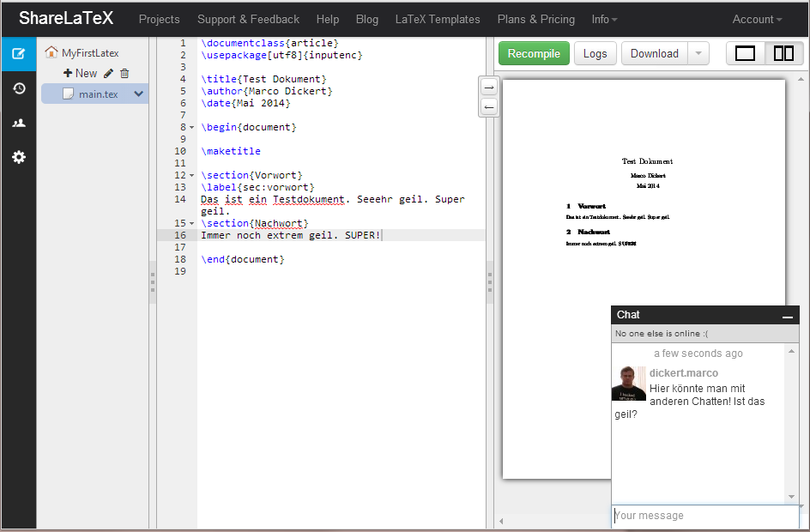Rename the project using the pencil icon

(x=107, y=73)
